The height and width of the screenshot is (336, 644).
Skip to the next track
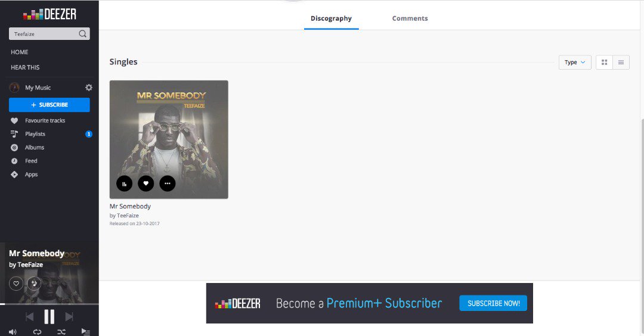click(69, 316)
